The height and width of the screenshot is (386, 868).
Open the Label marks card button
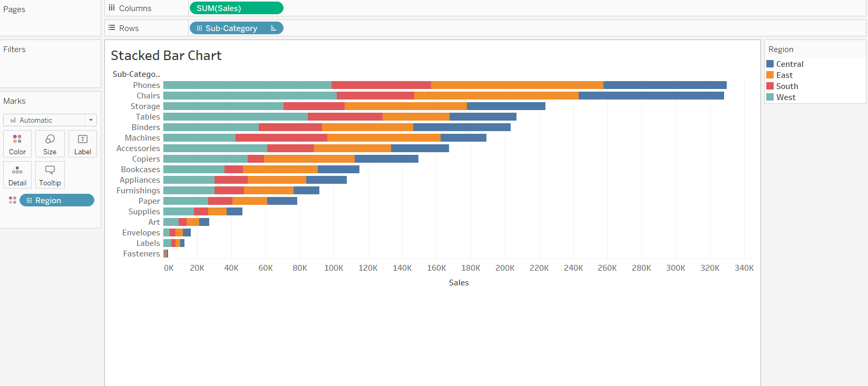pyautogui.click(x=83, y=144)
